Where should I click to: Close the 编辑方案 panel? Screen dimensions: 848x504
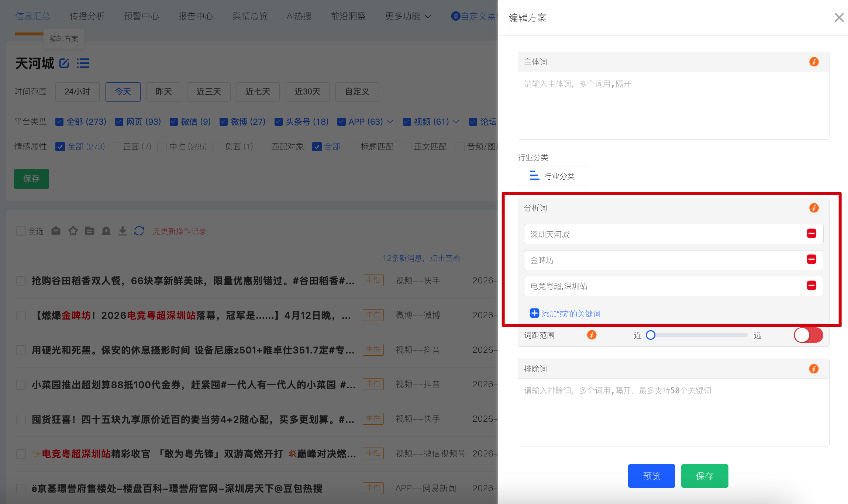point(839,17)
